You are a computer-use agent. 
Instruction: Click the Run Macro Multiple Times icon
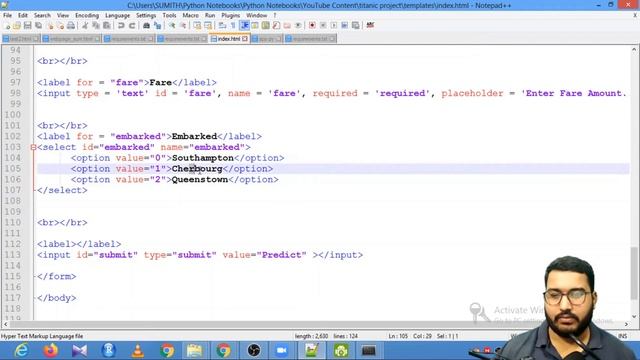(x=344, y=26)
